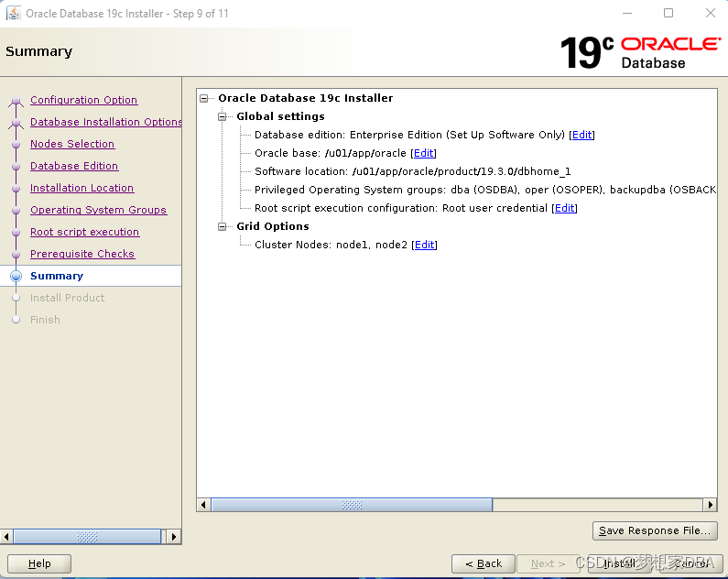The image size is (728, 579).
Task: Click the step sidebar scroll right arrow
Action: pos(174,537)
